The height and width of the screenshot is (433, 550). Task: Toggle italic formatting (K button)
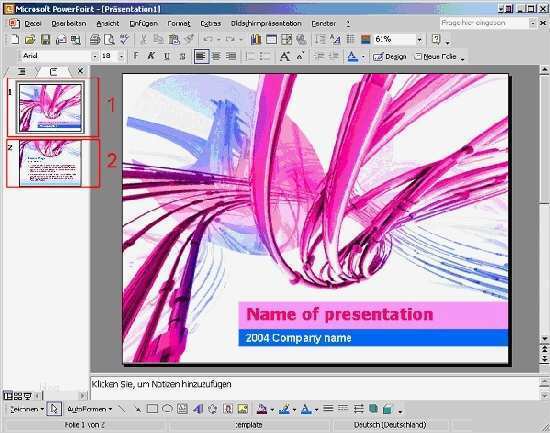pos(151,56)
